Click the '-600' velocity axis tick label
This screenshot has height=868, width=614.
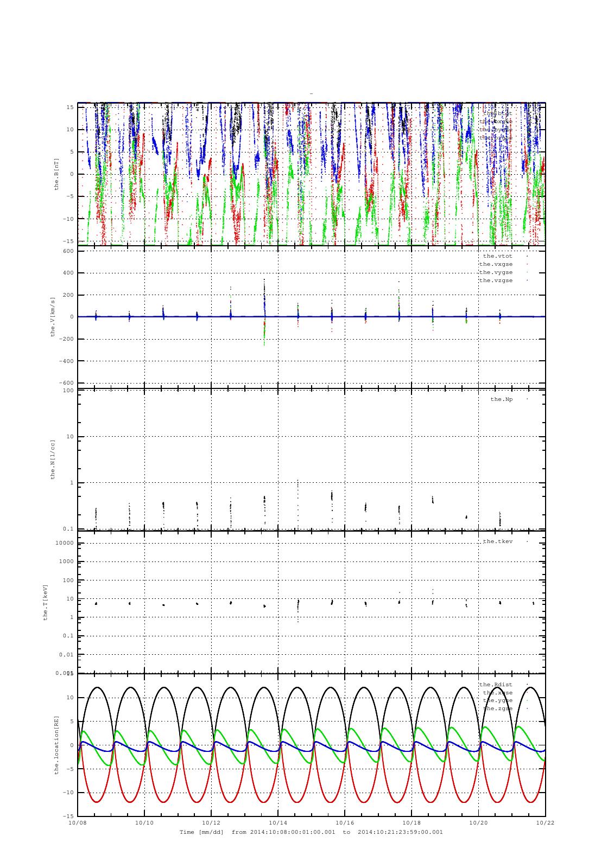point(66,383)
